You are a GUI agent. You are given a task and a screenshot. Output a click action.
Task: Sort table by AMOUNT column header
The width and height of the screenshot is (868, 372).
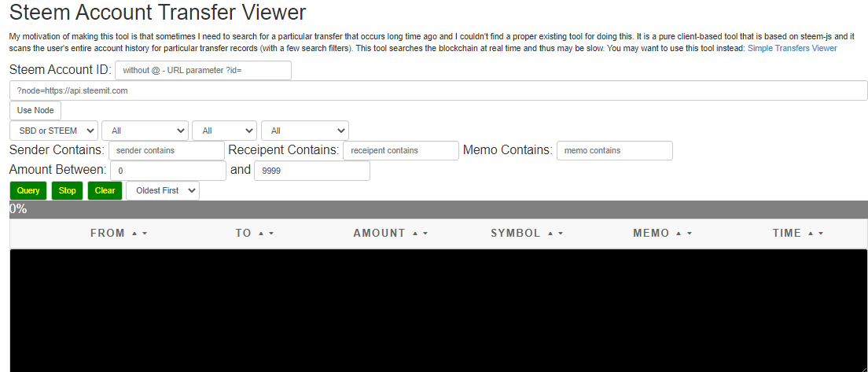[391, 233]
